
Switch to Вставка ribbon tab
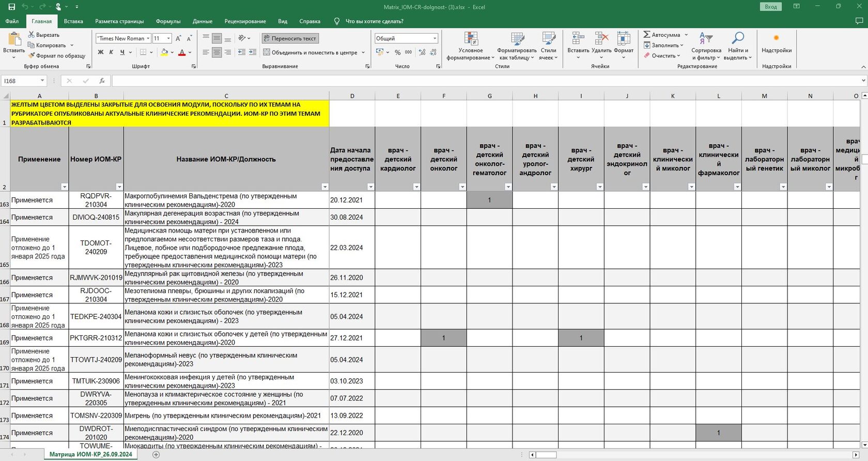73,21
